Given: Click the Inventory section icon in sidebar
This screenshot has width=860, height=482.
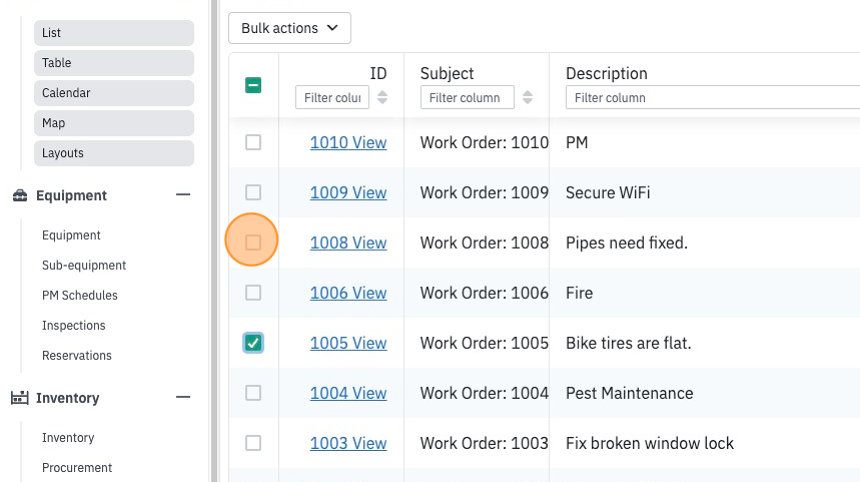Looking at the screenshot, I should [20, 398].
